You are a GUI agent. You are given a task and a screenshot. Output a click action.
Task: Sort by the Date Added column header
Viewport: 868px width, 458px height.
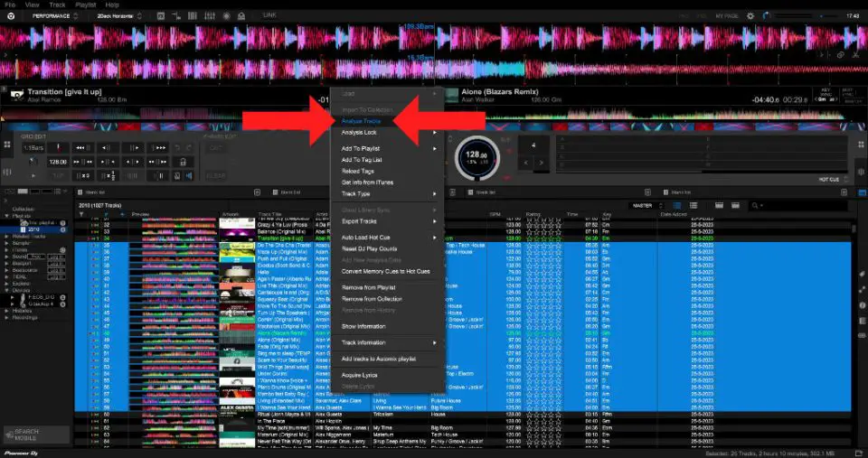click(673, 215)
